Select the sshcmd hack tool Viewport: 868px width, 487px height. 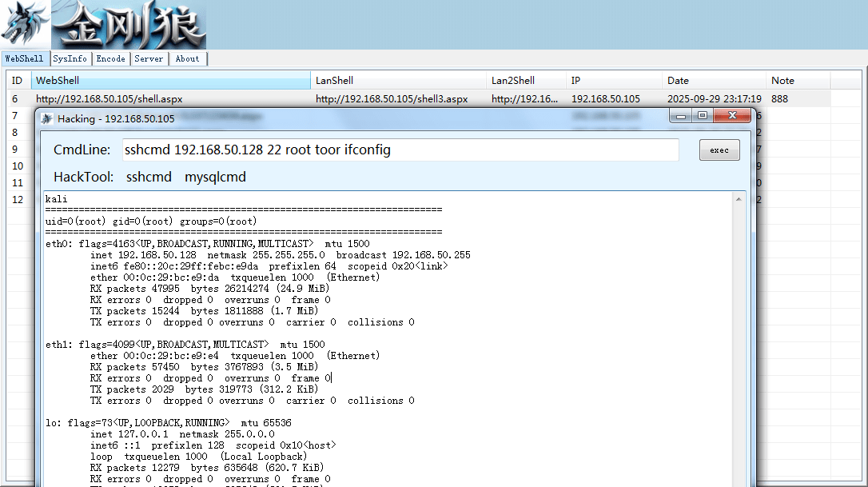(x=149, y=177)
